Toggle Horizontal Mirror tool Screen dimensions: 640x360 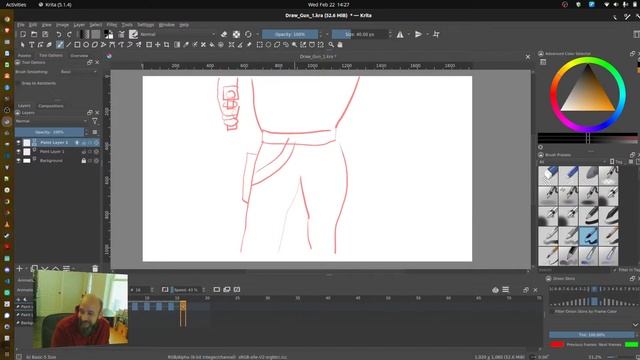pos(400,34)
